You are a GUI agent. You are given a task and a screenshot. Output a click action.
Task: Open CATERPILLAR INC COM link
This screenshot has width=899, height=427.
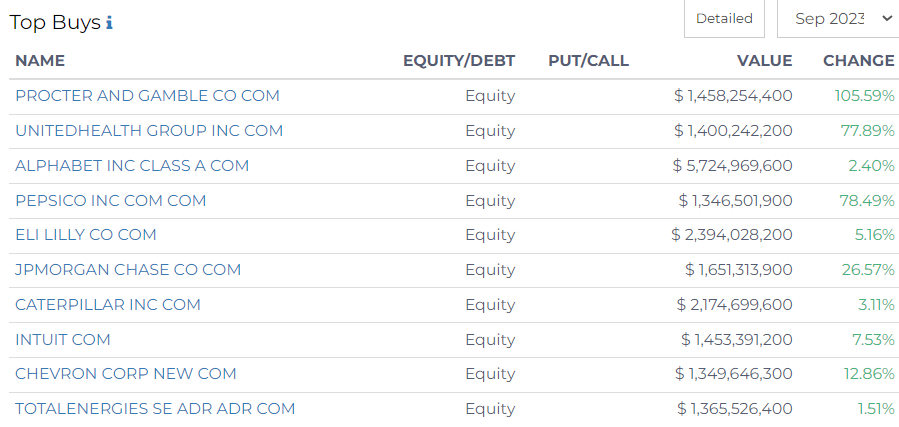tap(108, 305)
